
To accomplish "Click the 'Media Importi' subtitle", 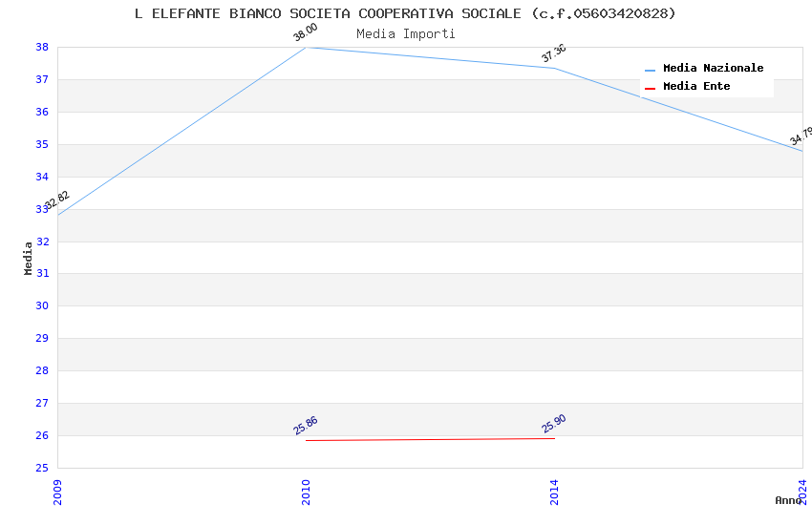I will pyautogui.click(x=405, y=34).
